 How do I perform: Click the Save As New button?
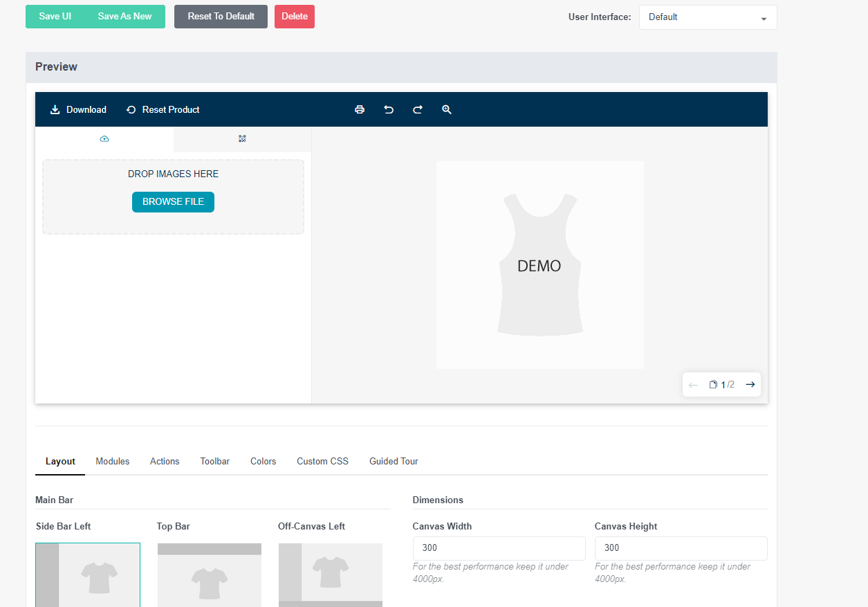(x=125, y=17)
